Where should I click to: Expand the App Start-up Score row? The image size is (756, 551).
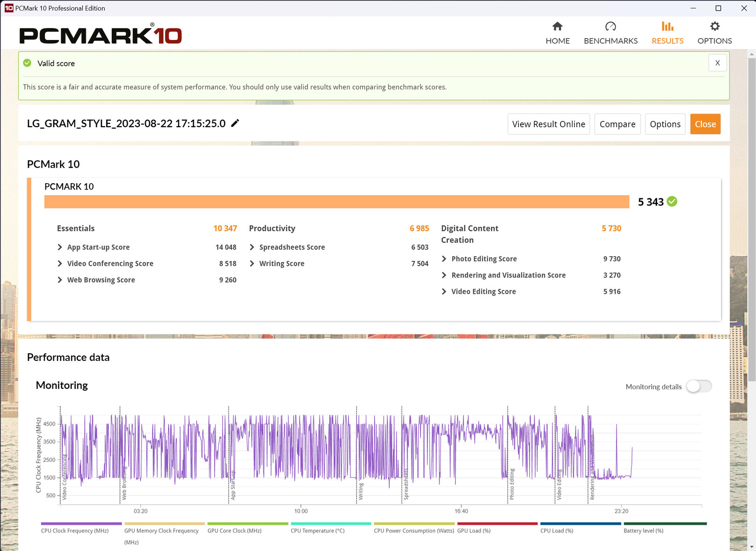pos(60,247)
